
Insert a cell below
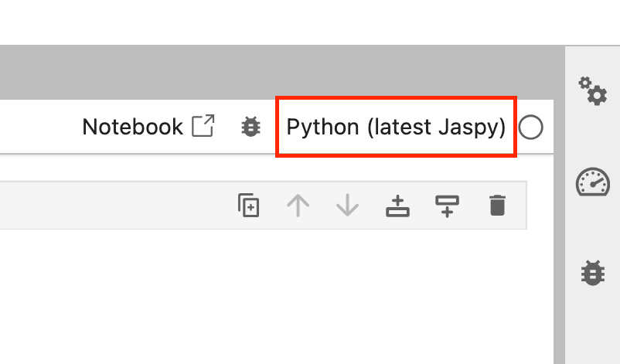(447, 206)
